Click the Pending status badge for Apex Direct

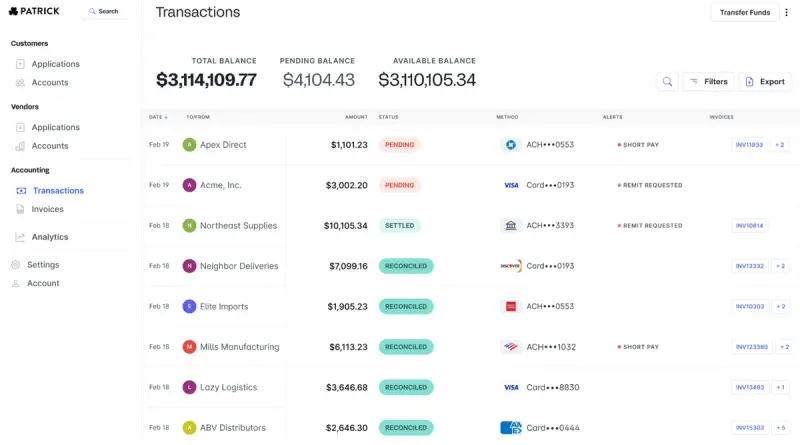tap(399, 145)
